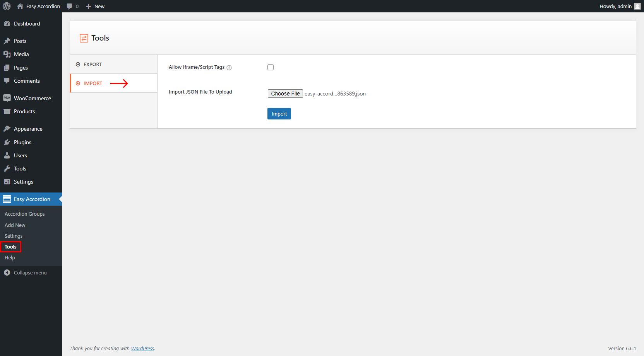Switch to the IMPORT tab

tap(93, 83)
